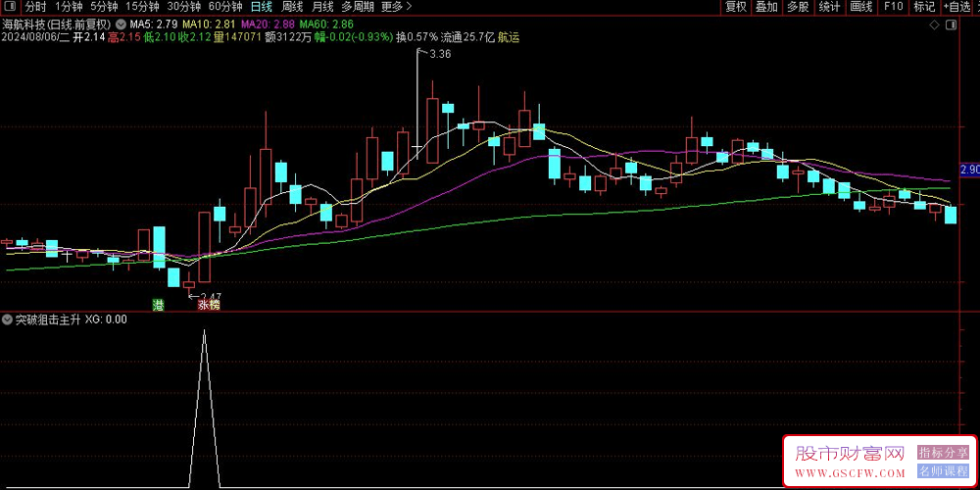Click the 量147071 volume value
This screenshot has width=980, height=490.
point(237,37)
